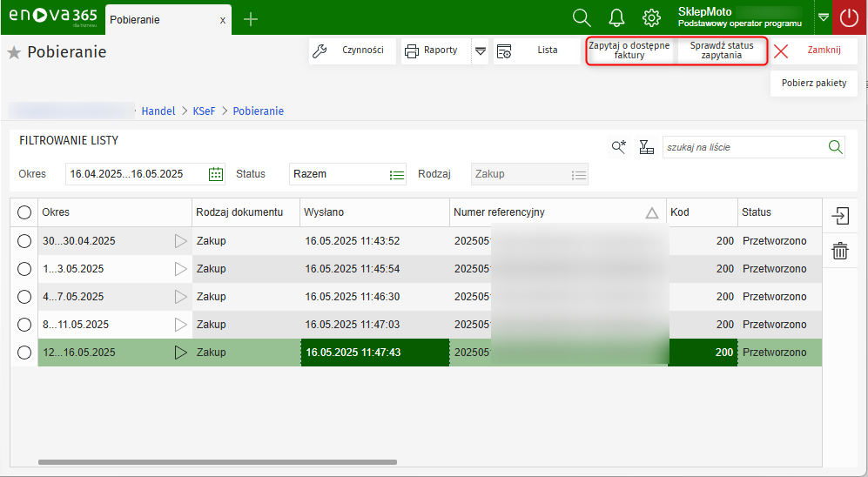The width and height of the screenshot is (868, 477).
Task: Expand the operator menu arrow next to SklepMoto
Action: pos(823,17)
